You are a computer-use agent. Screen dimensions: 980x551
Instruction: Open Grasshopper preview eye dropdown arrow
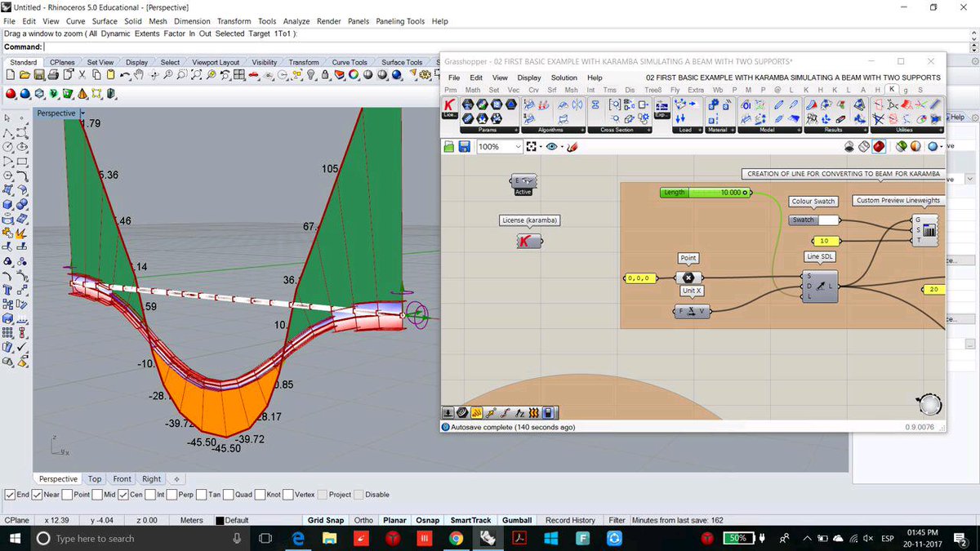click(562, 147)
